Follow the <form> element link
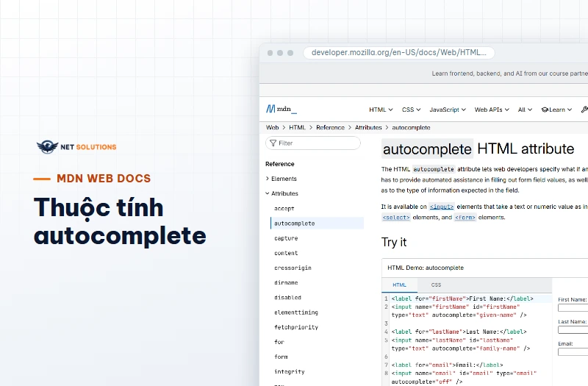The width and height of the screenshot is (588, 386). (x=465, y=218)
